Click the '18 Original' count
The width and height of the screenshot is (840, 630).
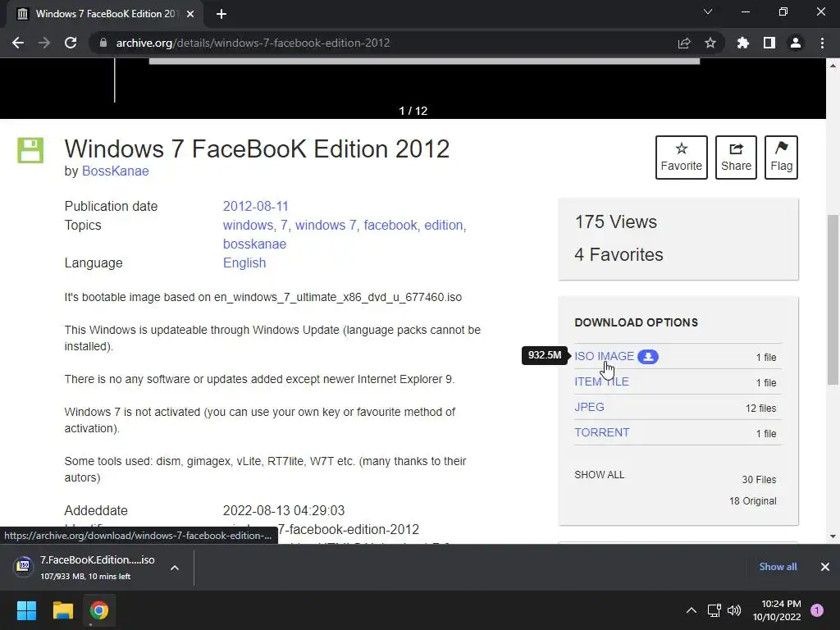coord(753,501)
